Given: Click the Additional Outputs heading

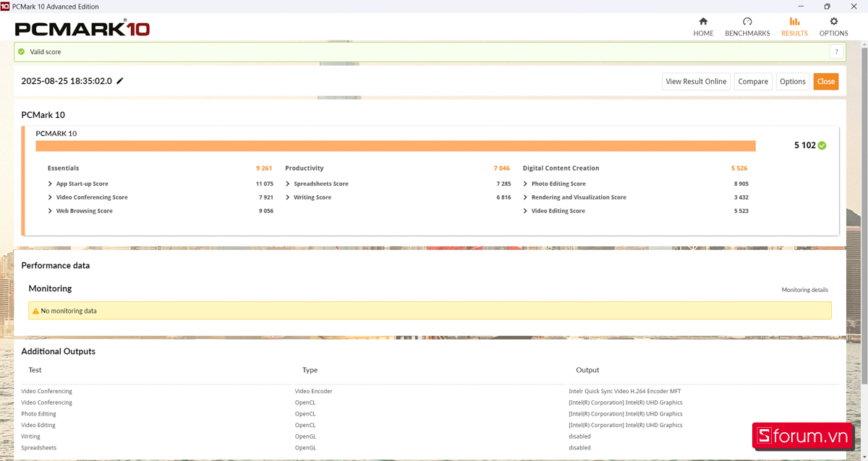Looking at the screenshot, I should point(58,351).
